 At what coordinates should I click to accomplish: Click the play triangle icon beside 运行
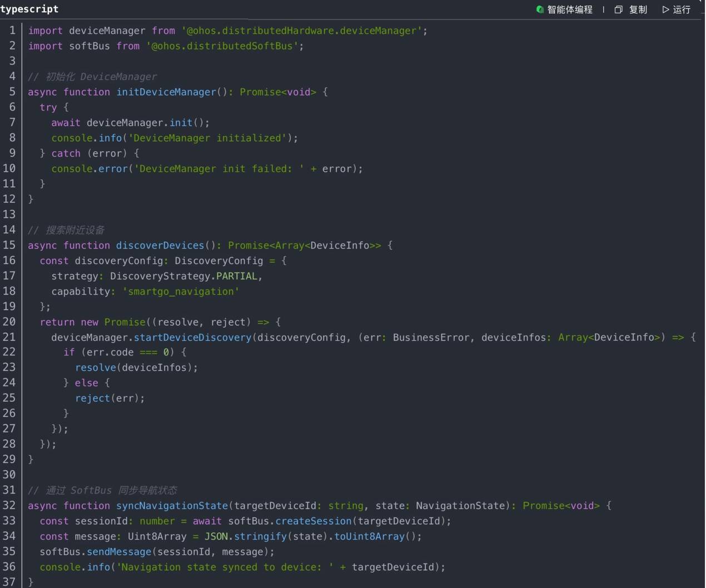pos(665,9)
